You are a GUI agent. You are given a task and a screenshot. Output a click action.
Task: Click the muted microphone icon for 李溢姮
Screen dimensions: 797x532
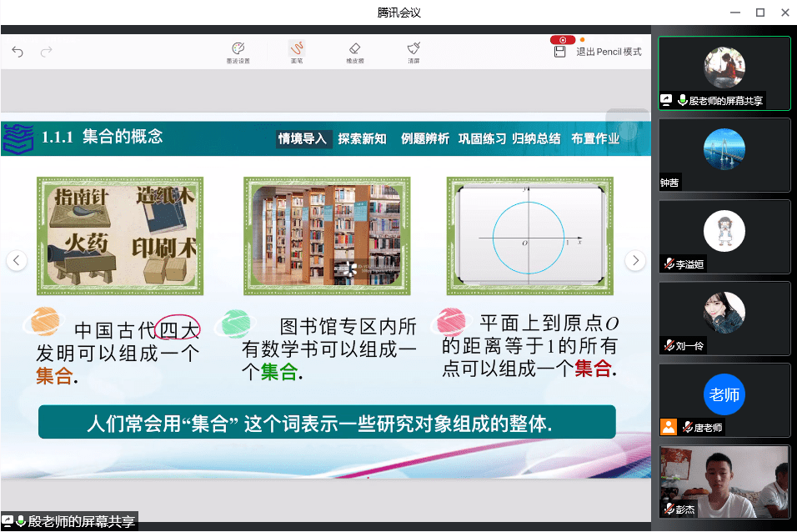point(669,263)
